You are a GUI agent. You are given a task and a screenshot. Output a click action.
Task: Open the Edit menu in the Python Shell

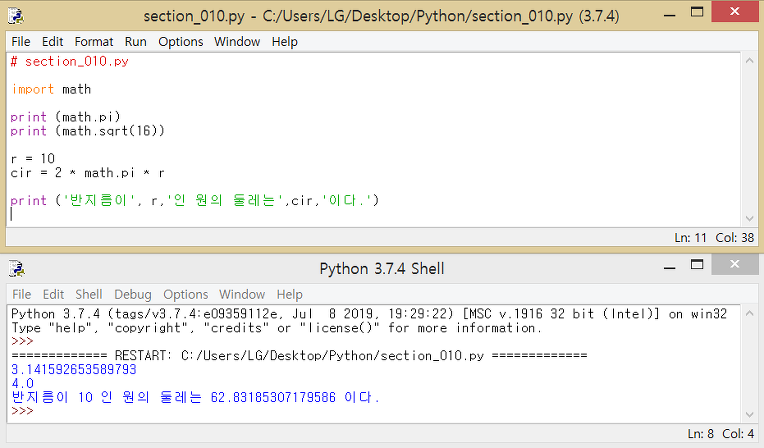(53, 294)
